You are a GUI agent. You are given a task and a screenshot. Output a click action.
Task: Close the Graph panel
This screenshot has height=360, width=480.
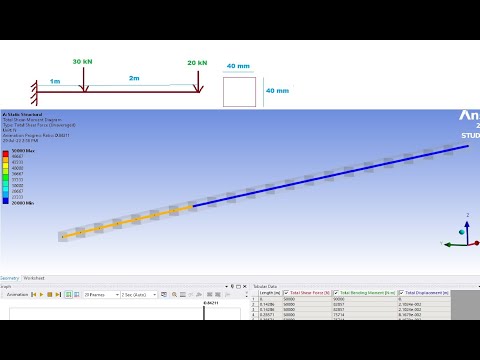(x=245, y=286)
